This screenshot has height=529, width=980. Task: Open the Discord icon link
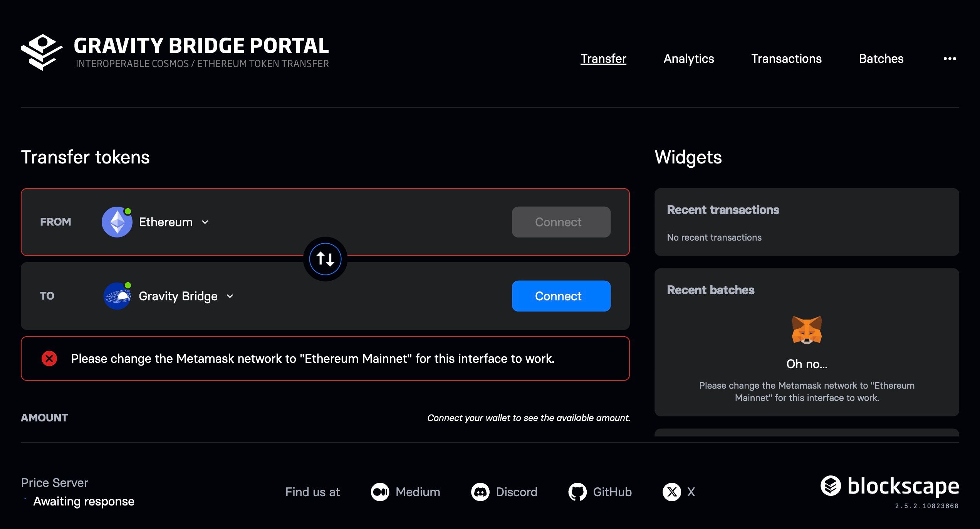tap(480, 492)
